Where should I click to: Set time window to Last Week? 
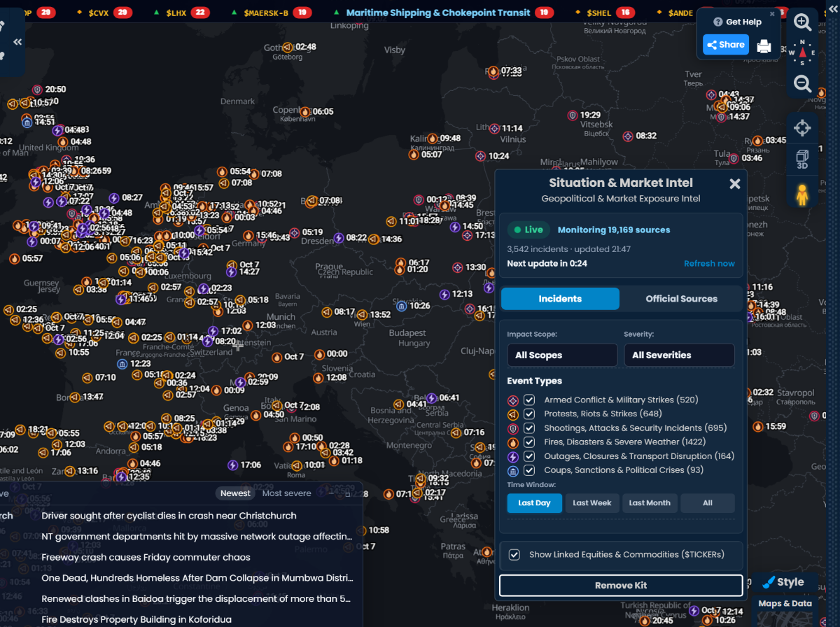point(592,503)
